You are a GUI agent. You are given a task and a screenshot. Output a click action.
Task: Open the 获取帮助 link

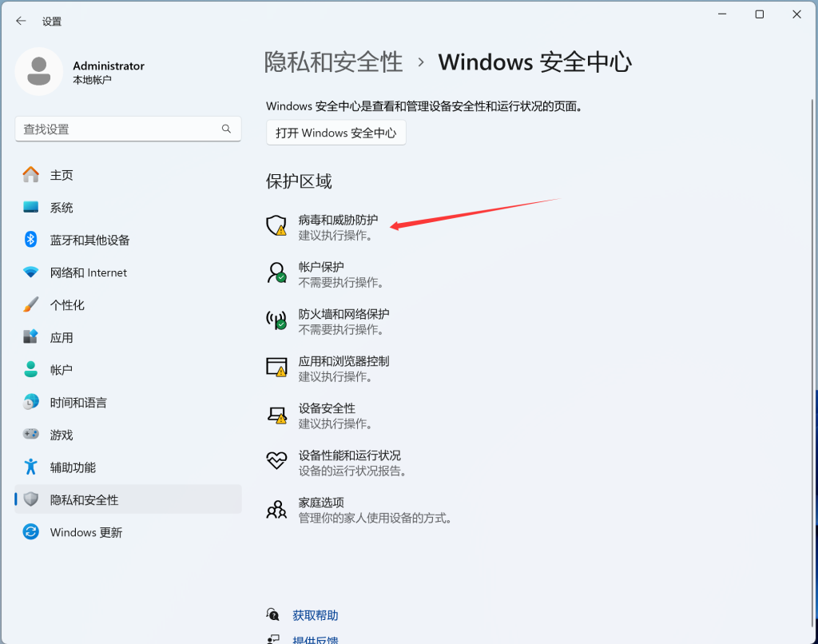coord(315,615)
